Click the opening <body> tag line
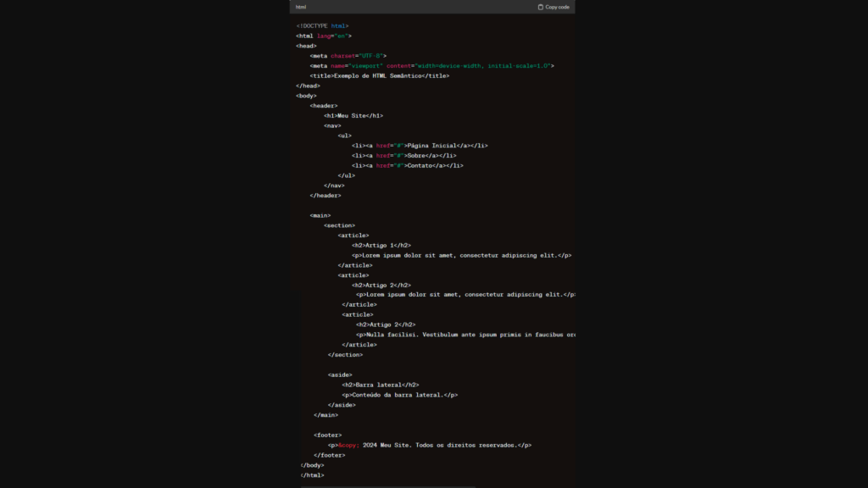 pos(306,96)
